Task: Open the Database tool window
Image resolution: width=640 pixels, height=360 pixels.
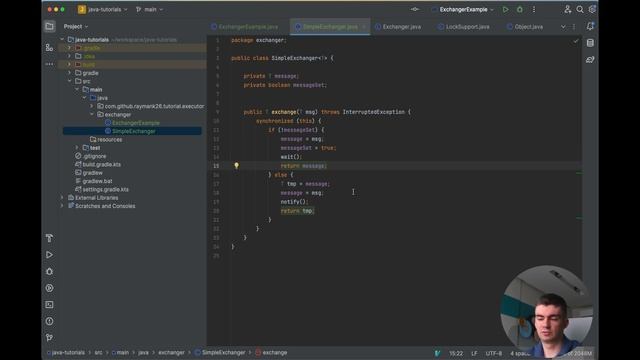Action: tap(590, 43)
